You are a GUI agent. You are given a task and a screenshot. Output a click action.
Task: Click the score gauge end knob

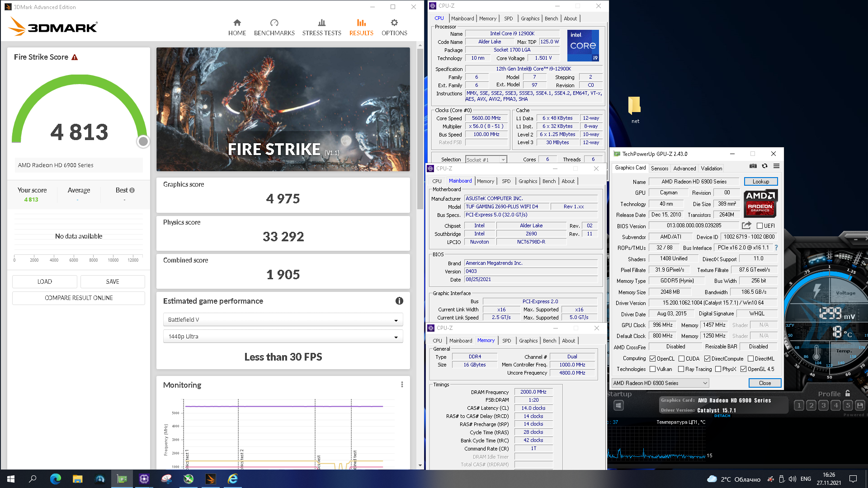pyautogui.click(x=143, y=141)
